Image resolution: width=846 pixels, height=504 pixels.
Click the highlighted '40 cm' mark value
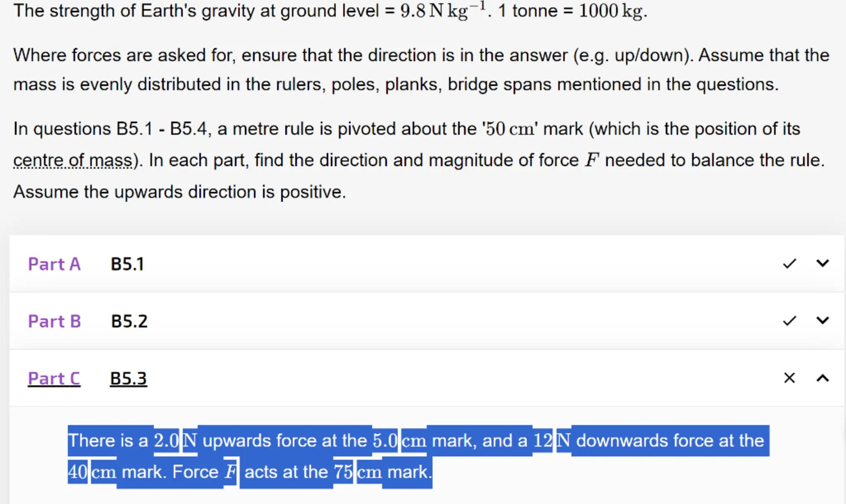coord(92,472)
